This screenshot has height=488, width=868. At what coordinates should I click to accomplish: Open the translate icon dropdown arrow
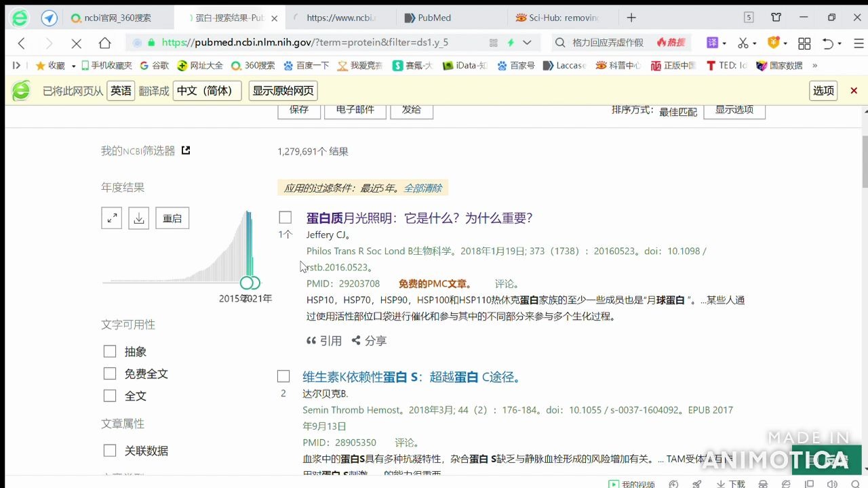point(724,43)
